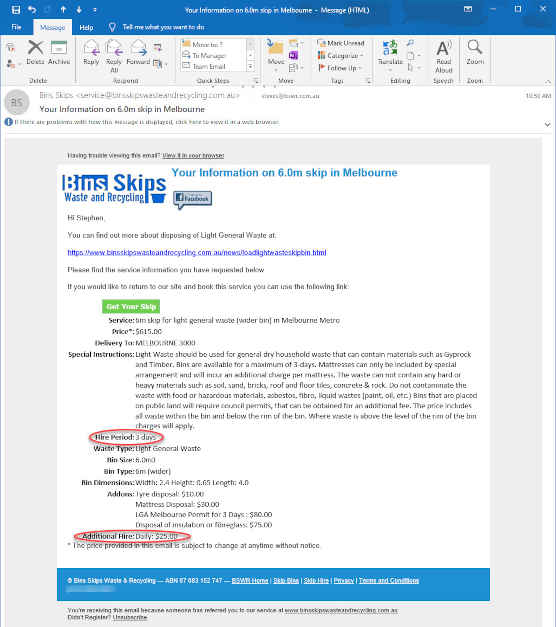556x627 pixels.
Task: Select the 'To Manager' quick step
Action: [204, 55]
